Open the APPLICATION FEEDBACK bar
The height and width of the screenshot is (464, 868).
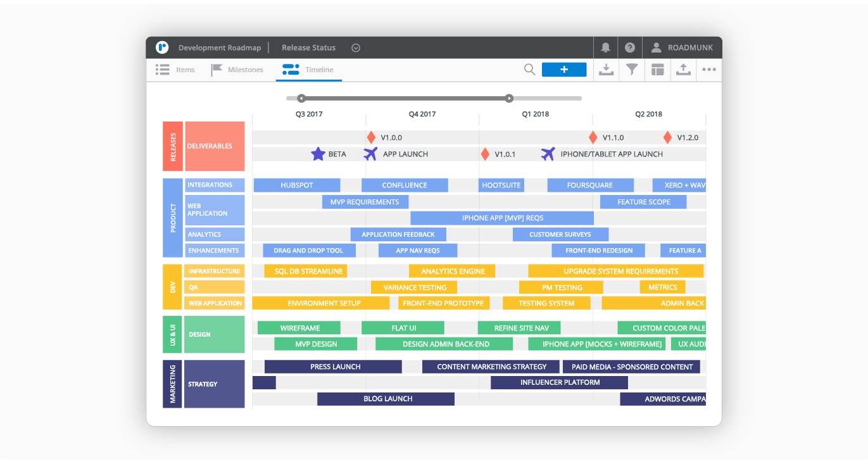click(398, 234)
